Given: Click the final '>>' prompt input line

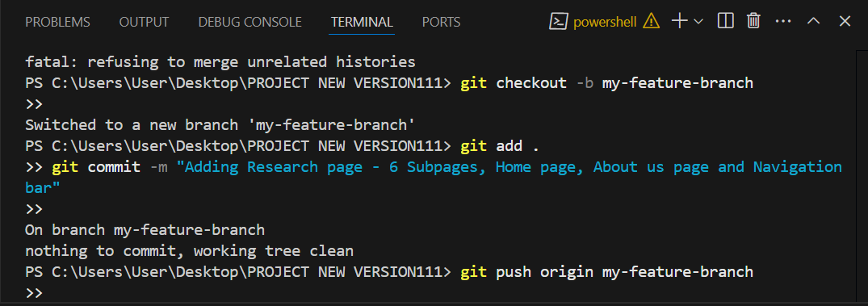Looking at the screenshot, I should pos(35,293).
